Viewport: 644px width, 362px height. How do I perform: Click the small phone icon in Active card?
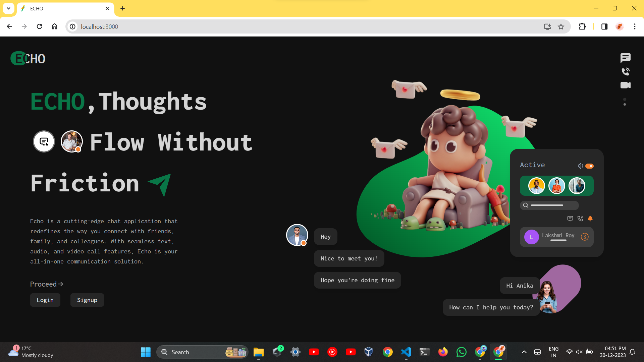pos(580,219)
